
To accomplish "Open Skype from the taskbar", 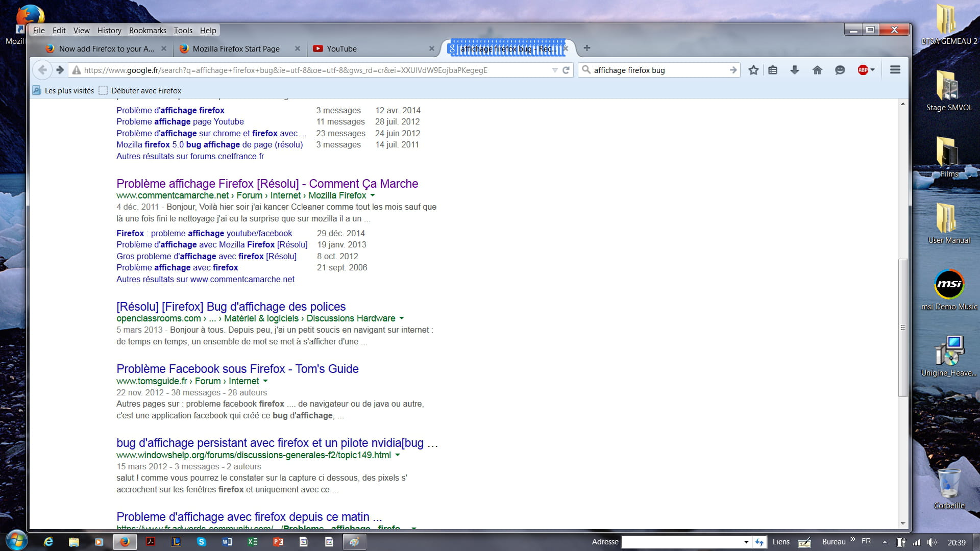I will click(x=202, y=542).
